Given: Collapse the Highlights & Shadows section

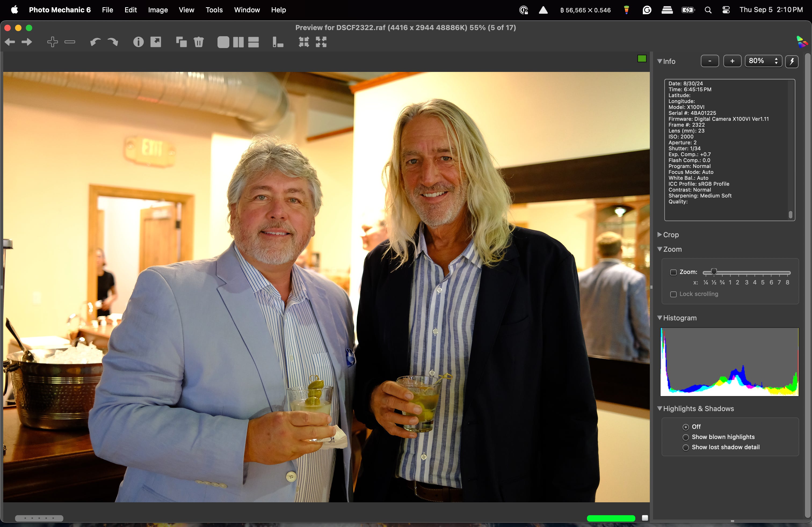Looking at the screenshot, I should (x=659, y=408).
